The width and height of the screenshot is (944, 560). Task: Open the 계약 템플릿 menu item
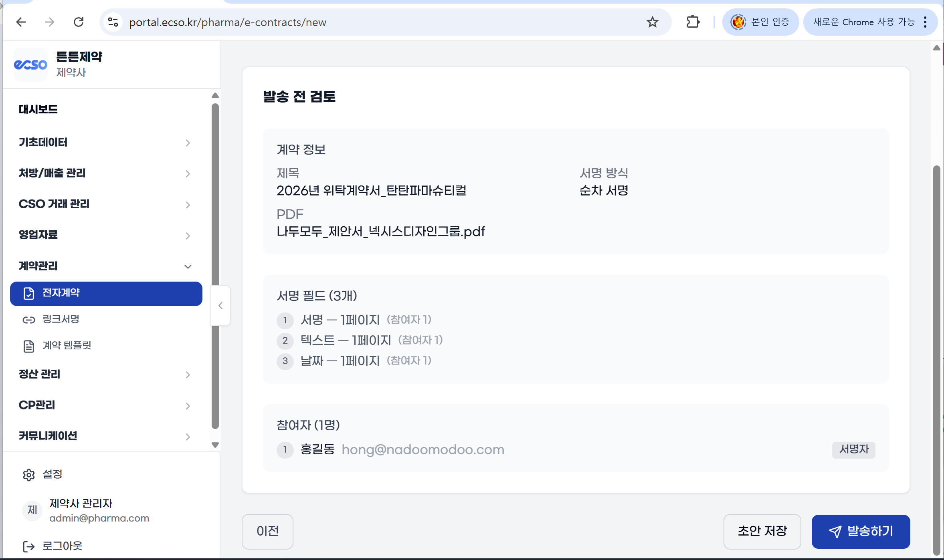click(x=67, y=345)
